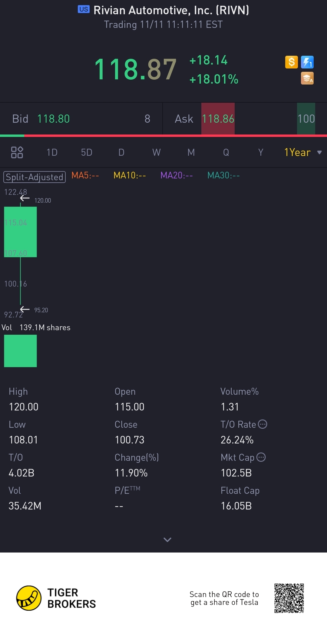Tap the T/O Rate info icon
Screen dimensions: 327x644
pos(263,424)
